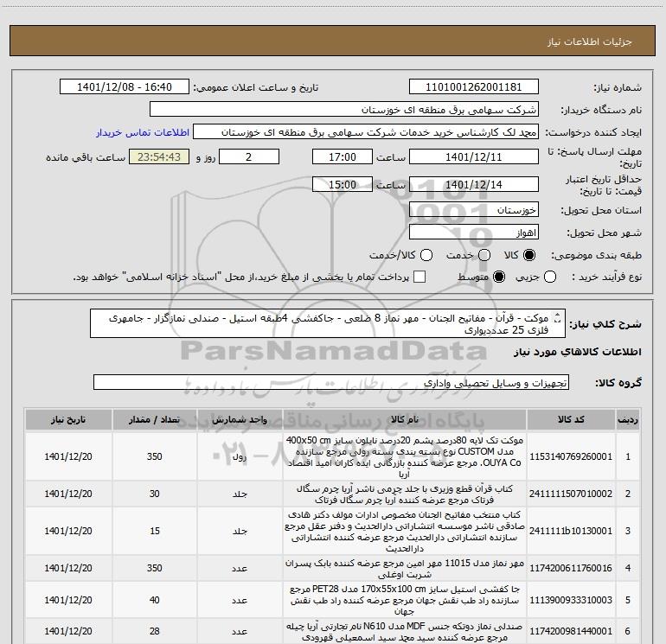Click the price validity date 1401/12/14 field
The width and height of the screenshot is (666, 644).
tap(473, 185)
